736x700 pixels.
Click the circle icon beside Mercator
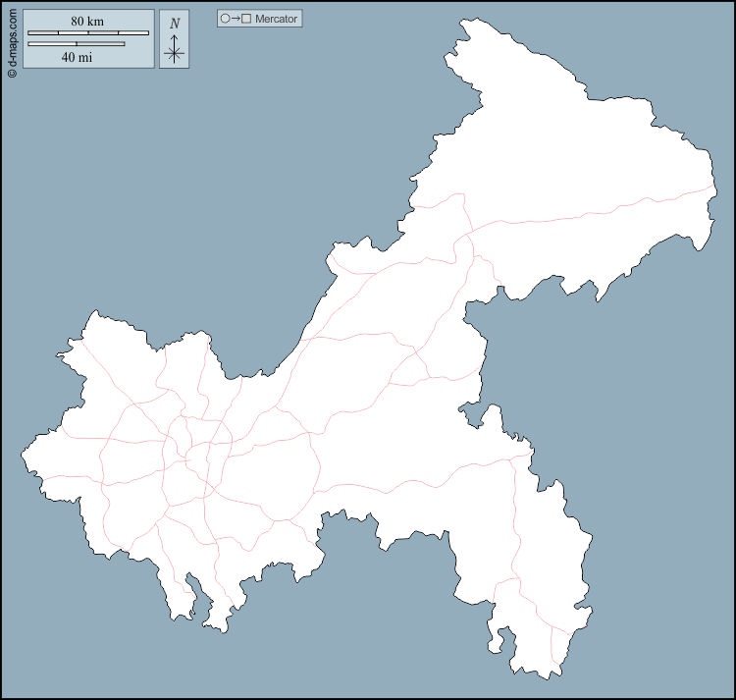tap(225, 19)
